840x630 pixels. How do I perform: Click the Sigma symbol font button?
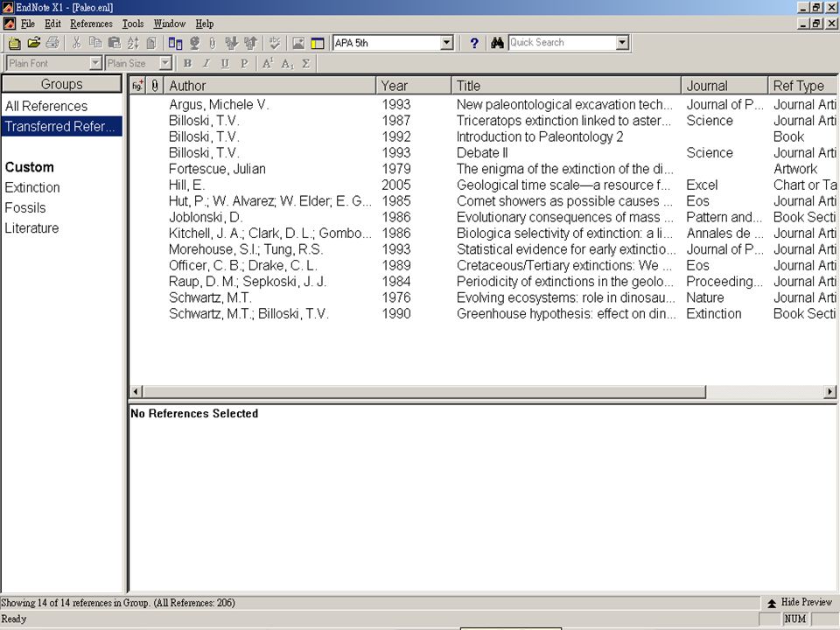[306, 63]
